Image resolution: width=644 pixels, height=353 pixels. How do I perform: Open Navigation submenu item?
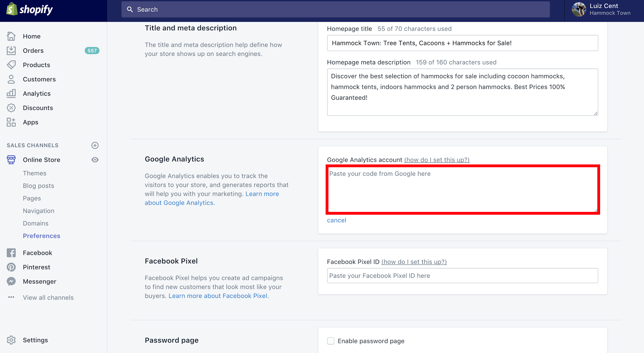pos(39,211)
